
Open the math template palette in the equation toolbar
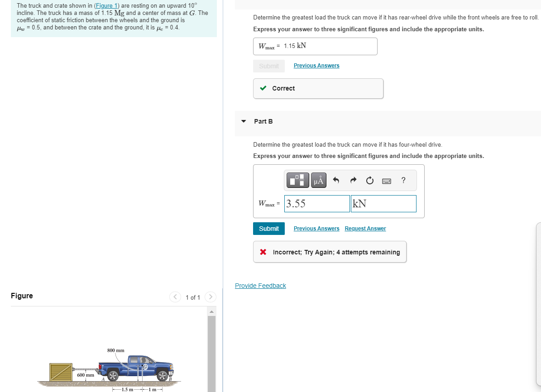297,180
